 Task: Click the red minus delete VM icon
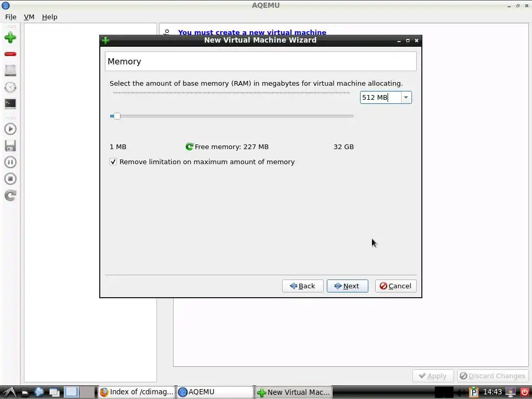coord(10,54)
